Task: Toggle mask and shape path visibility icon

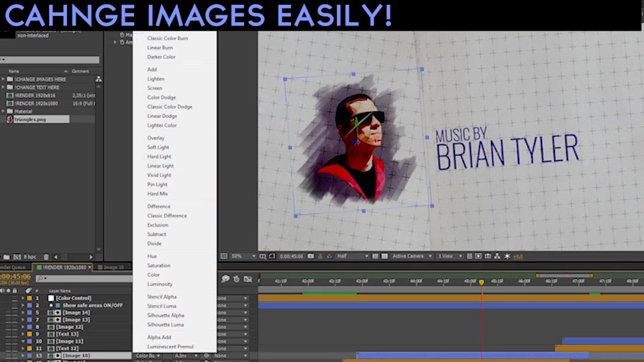Action: click(x=272, y=256)
